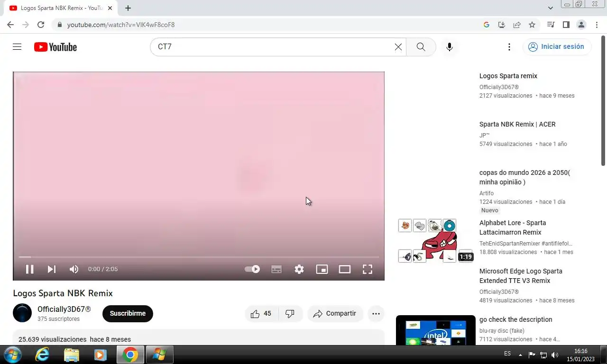Dislike the video with thumbs down
607x364 pixels.
tap(290, 313)
